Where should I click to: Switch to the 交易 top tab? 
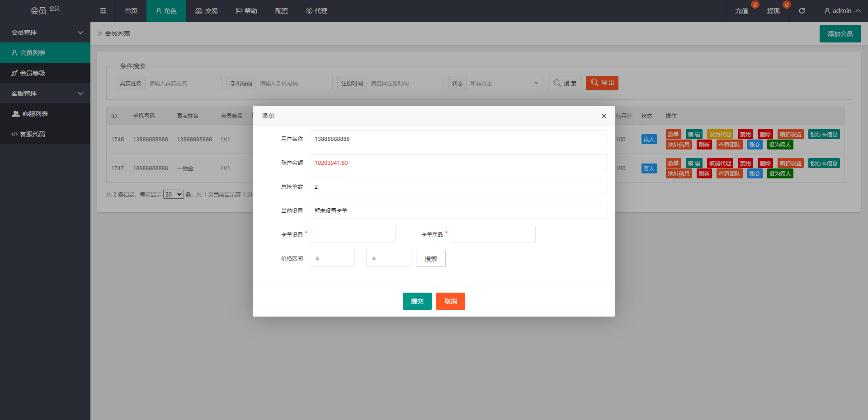pos(206,11)
